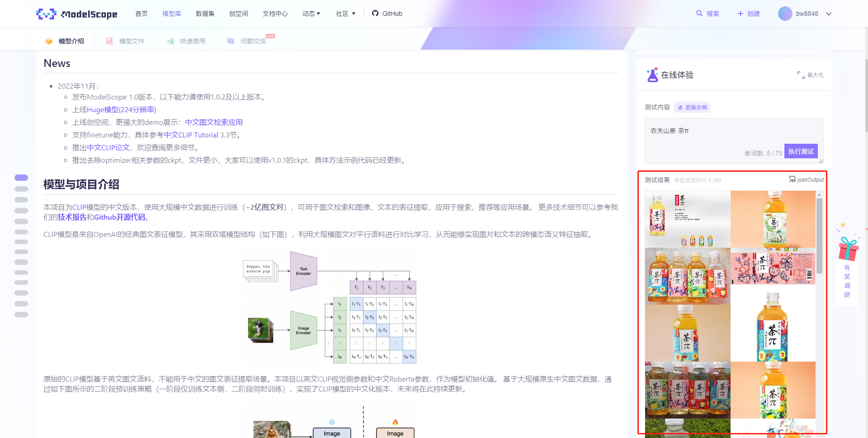Expand the 社区 dropdown menu
The width and height of the screenshot is (868, 438).
point(346,14)
